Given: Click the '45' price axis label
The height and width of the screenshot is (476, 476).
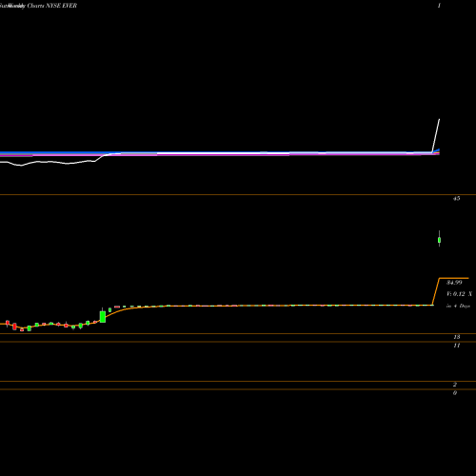Looking at the screenshot, I should [x=456, y=199].
